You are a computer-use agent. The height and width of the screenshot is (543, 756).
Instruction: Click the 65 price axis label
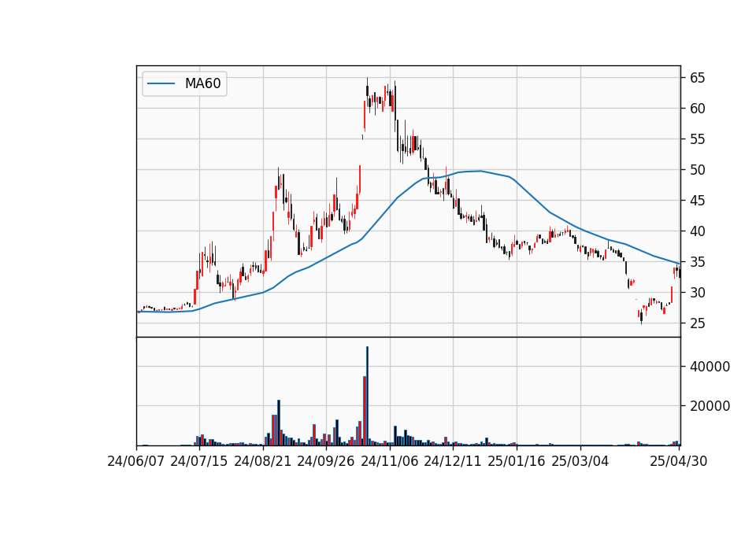tap(697, 78)
